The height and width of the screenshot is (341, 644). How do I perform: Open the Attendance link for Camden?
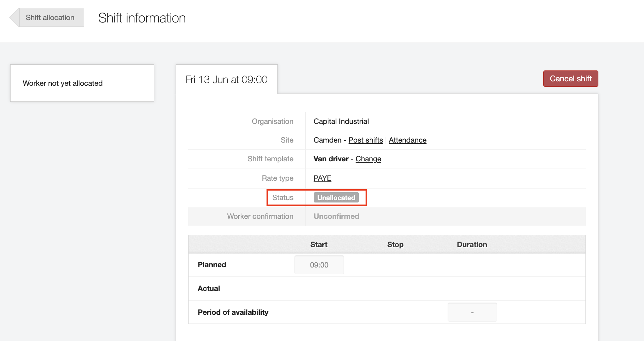pos(407,140)
